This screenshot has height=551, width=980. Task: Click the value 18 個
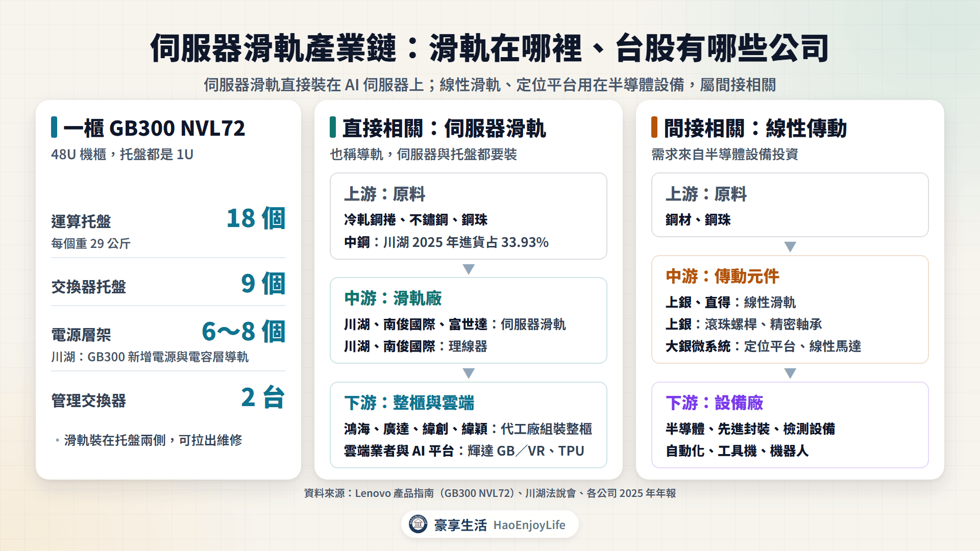click(256, 218)
